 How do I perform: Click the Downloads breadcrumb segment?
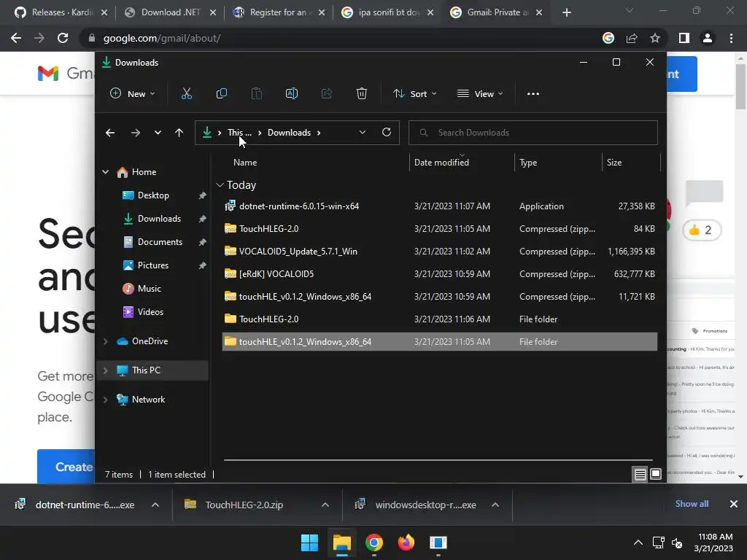[289, 133]
